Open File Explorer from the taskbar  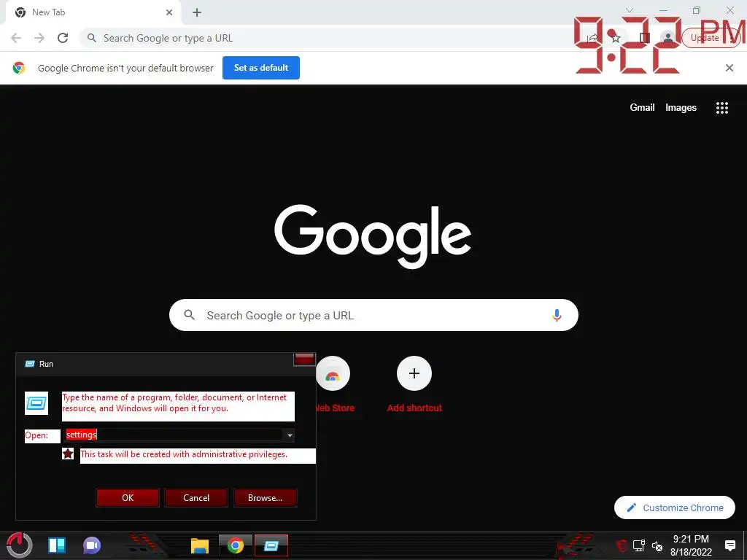click(x=200, y=545)
